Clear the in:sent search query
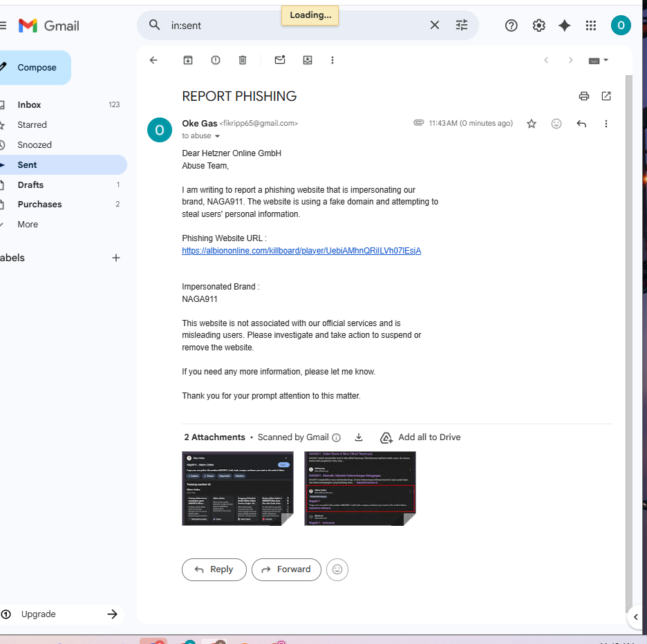This screenshot has height=644, width=647. tap(435, 25)
